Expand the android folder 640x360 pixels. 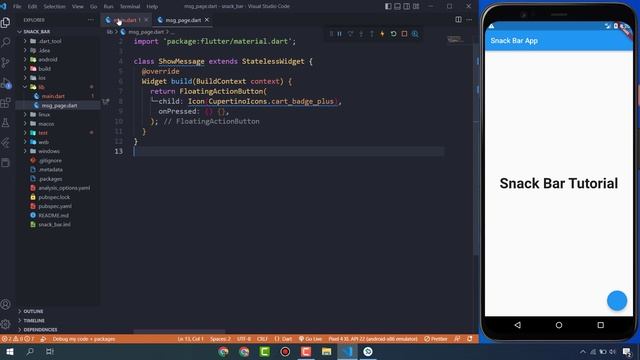(48, 60)
